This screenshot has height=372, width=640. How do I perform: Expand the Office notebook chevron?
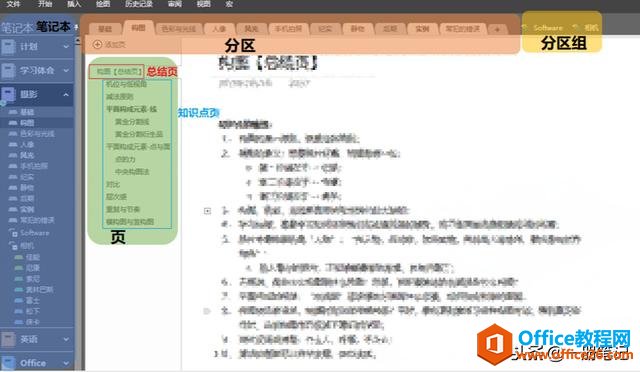click(x=66, y=363)
